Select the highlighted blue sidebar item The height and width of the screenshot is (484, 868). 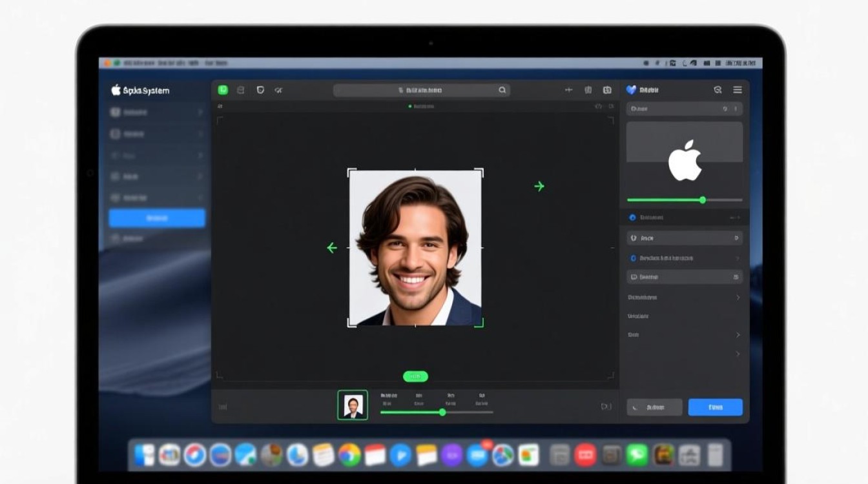click(x=157, y=218)
